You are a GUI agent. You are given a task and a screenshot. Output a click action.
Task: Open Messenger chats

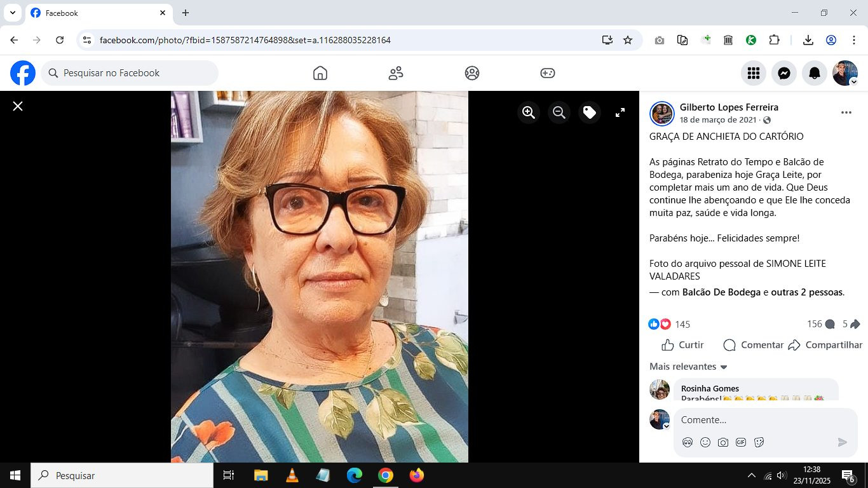coord(784,73)
